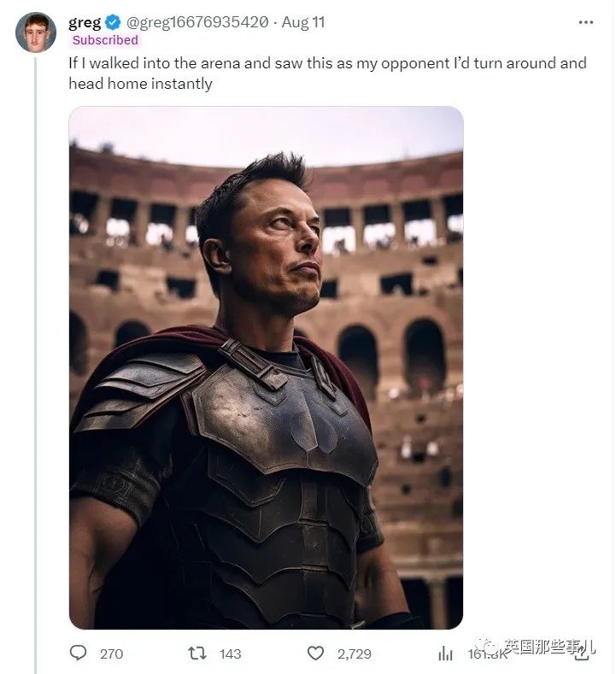Open the @greg16676935420 handle link
The height and width of the screenshot is (674, 616).
point(197,22)
